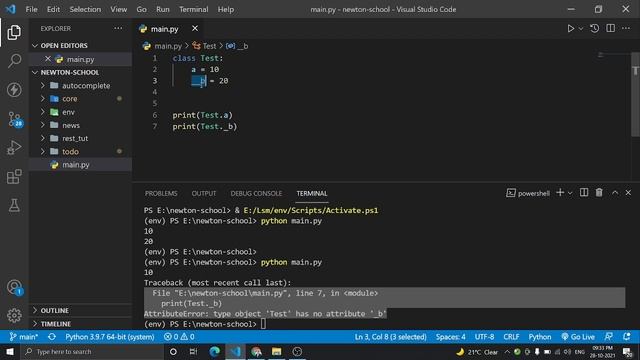Split the editor to the right
This screenshot has height=360, width=640.
coord(611,28)
